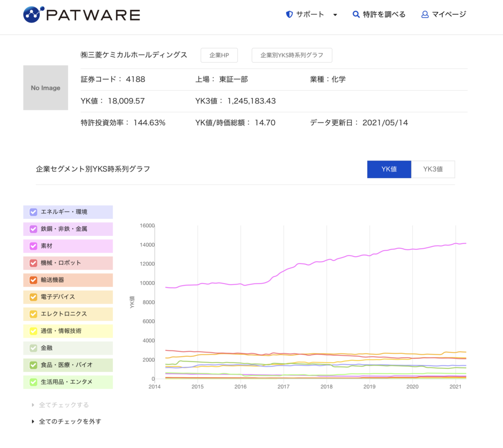Click the PATWARE logo
Viewport: 503px width, 448px height.
82,15
